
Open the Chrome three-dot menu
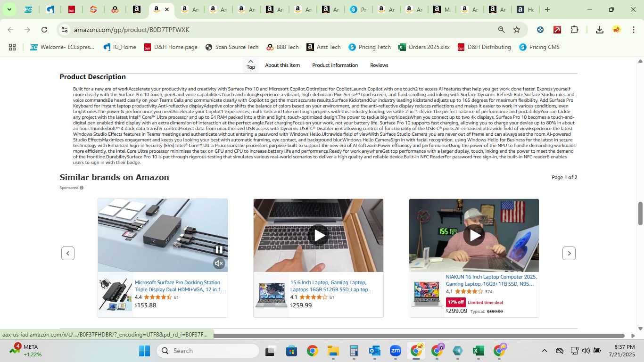pos(633,30)
